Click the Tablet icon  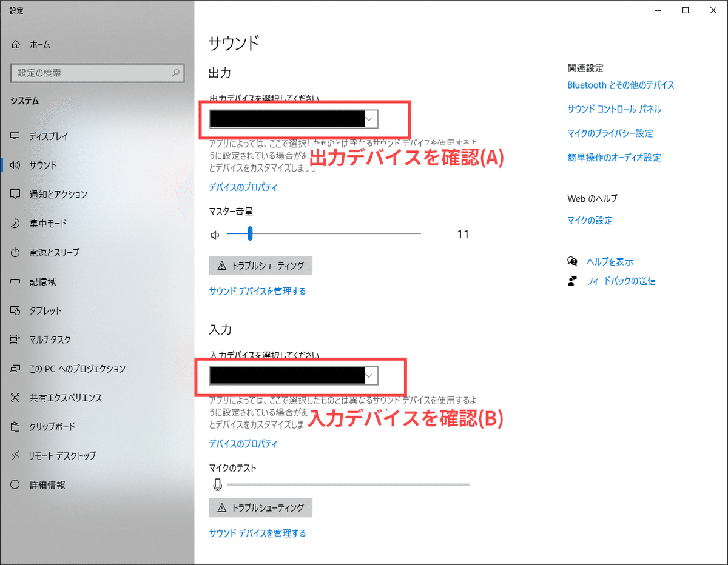coord(16,310)
